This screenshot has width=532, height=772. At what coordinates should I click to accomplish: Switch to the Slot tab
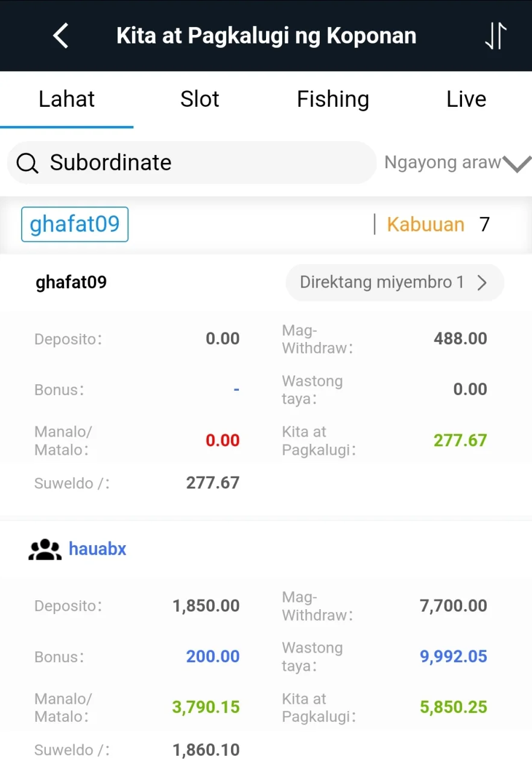click(200, 99)
